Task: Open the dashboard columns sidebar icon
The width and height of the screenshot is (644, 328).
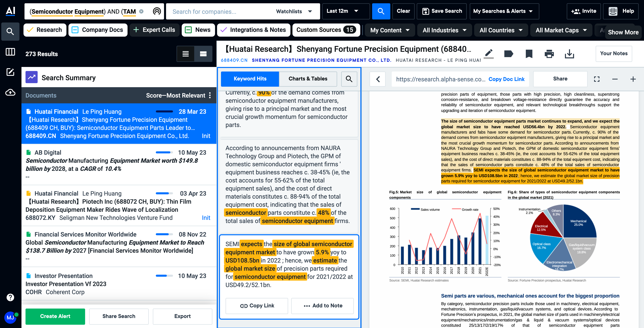Action: (x=10, y=52)
